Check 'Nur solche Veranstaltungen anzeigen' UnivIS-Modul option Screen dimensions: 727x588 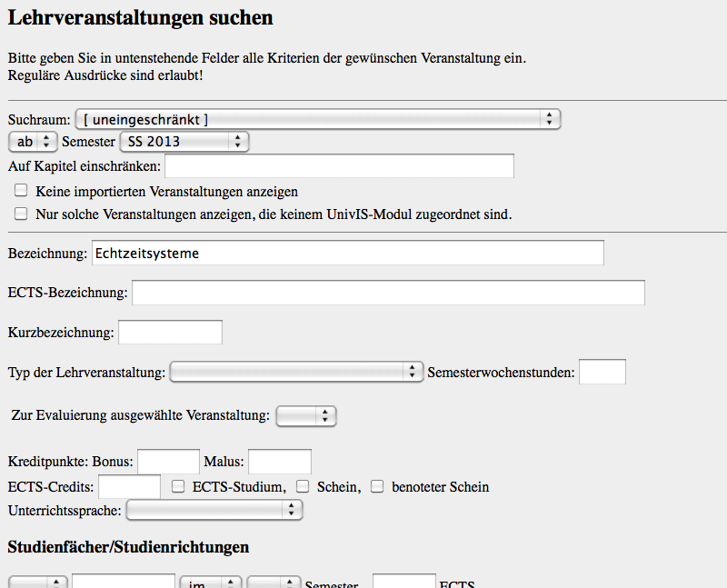21,214
